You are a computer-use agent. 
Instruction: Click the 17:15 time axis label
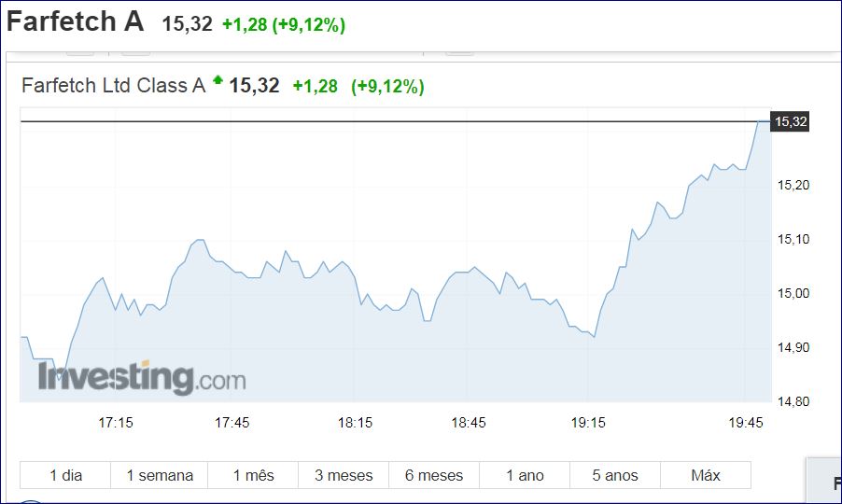pos(116,423)
